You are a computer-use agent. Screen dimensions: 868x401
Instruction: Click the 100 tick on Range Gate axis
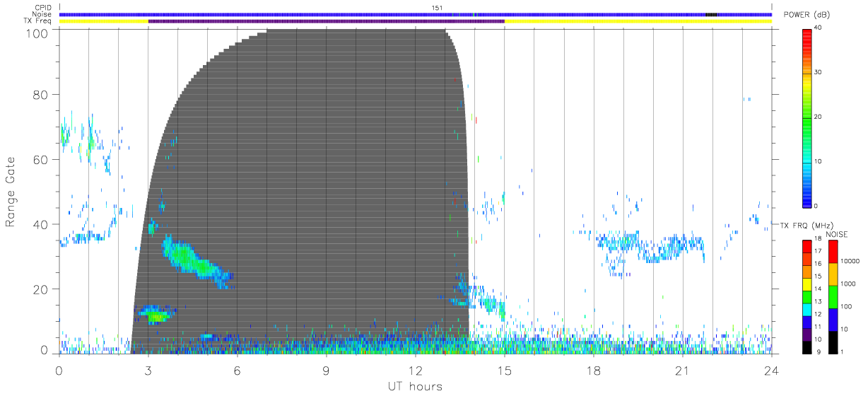(x=36, y=33)
